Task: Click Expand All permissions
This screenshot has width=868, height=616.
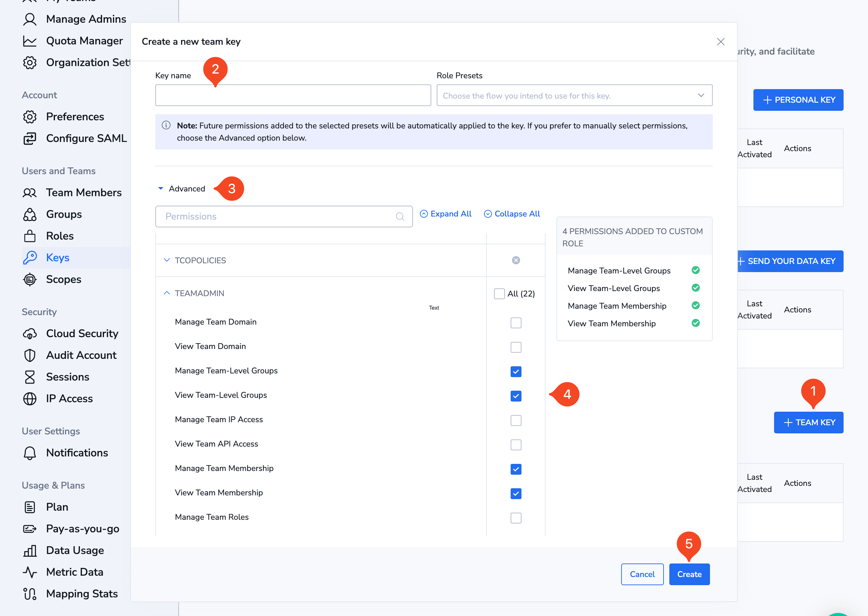Action: tap(446, 214)
